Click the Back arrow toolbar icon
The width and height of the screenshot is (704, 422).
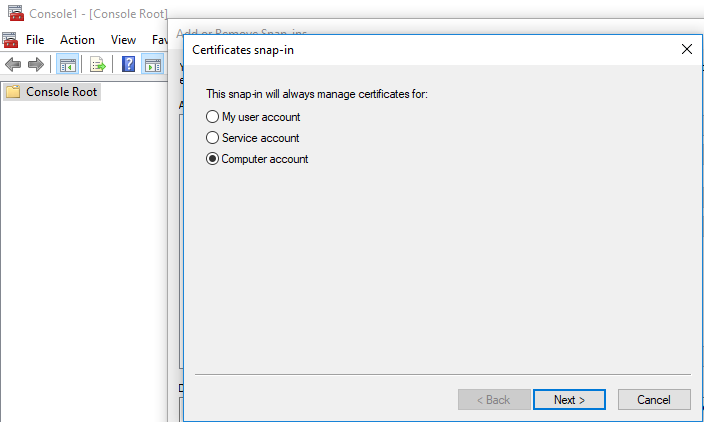(13, 65)
